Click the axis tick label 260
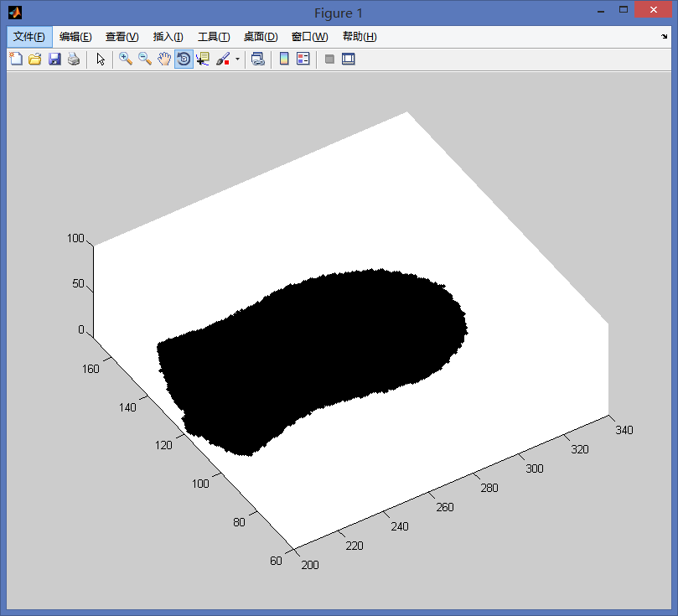Viewport: 678px width, 616px height. coord(445,507)
